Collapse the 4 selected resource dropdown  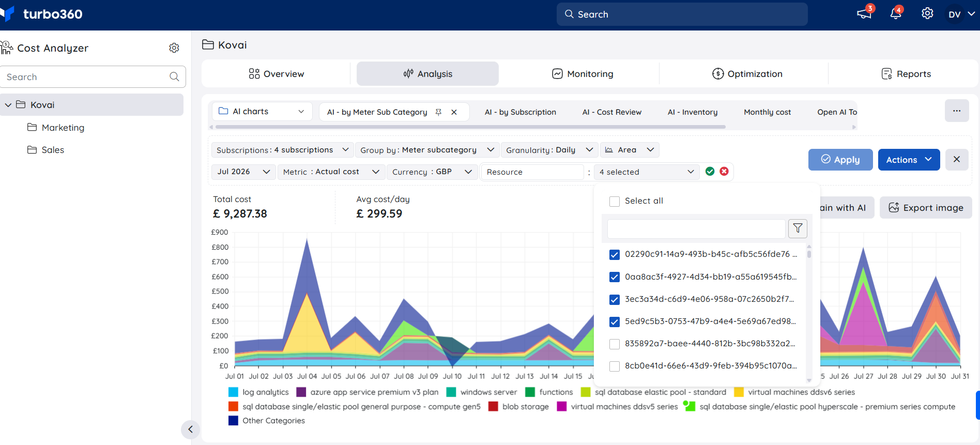click(647, 172)
